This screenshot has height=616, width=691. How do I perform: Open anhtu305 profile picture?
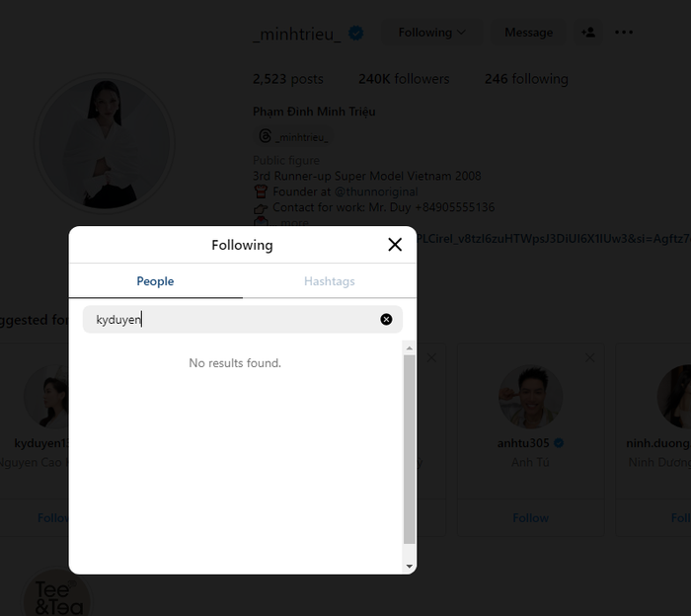click(x=530, y=397)
